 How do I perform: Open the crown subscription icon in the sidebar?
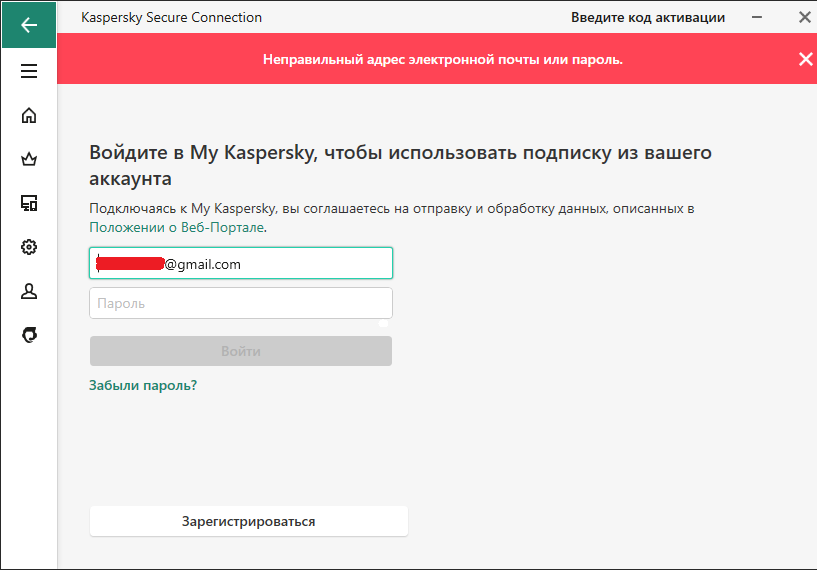pyautogui.click(x=29, y=159)
